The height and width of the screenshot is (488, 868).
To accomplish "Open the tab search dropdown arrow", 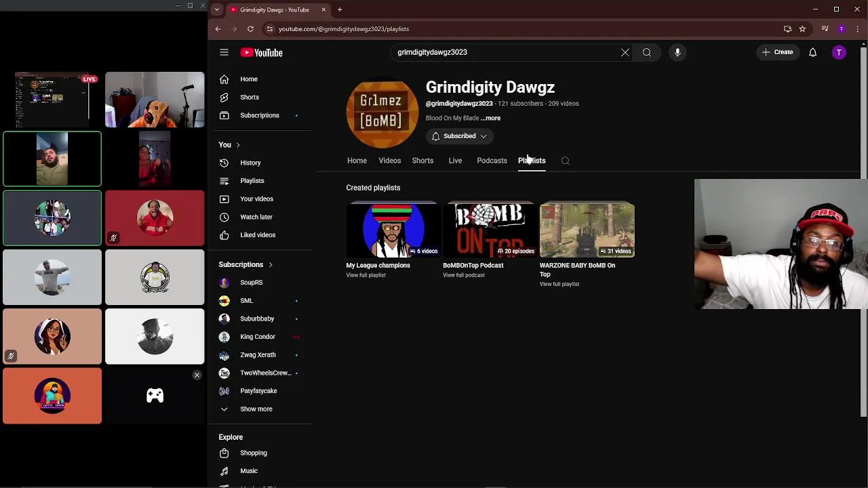I will pos(216,9).
